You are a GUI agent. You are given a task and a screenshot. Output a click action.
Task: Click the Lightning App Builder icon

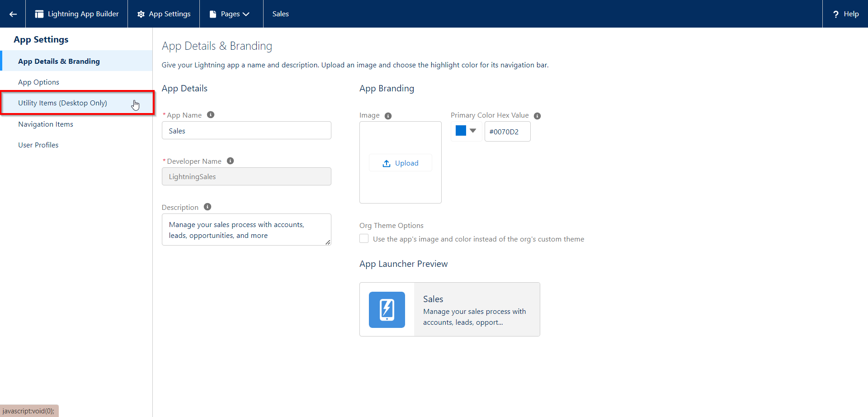click(x=39, y=14)
